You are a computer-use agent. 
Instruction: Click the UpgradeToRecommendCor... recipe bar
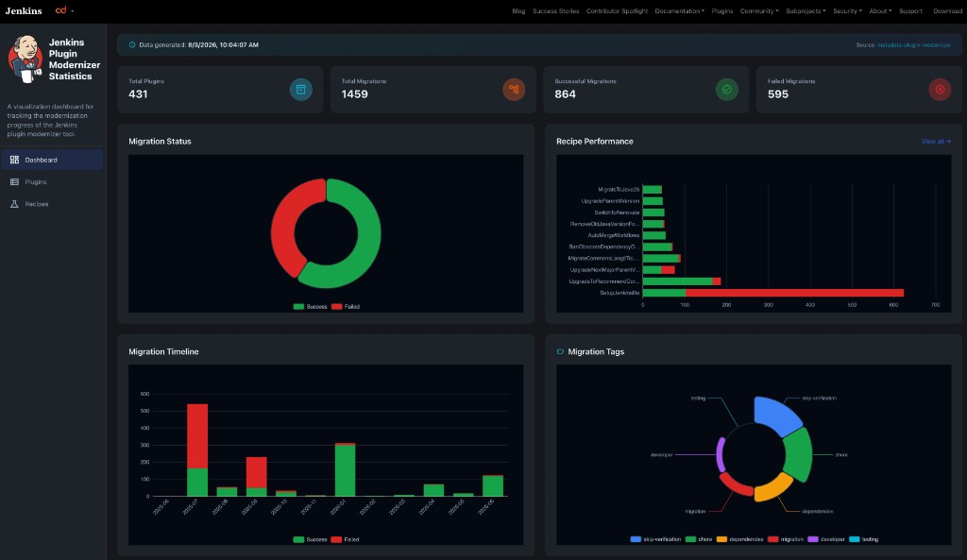[682, 281]
